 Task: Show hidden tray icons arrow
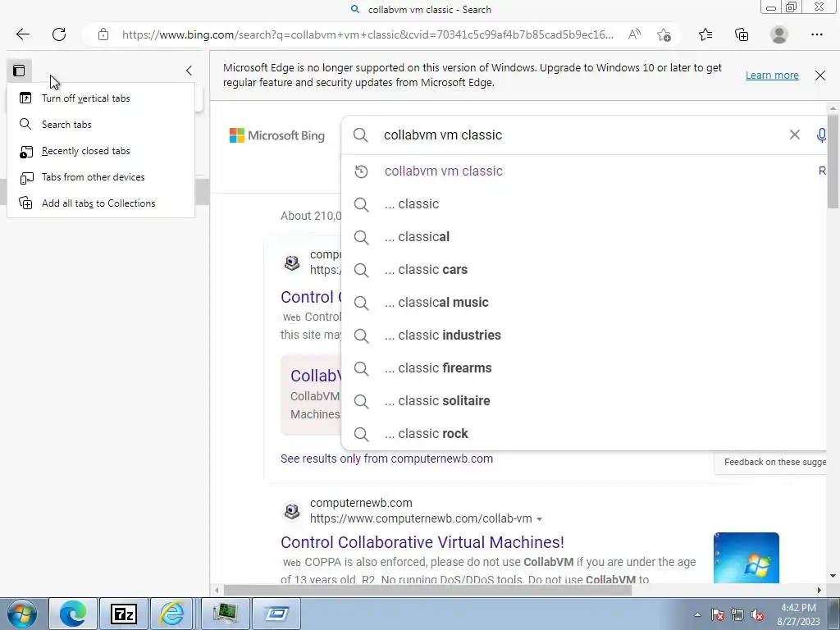coord(697,614)
